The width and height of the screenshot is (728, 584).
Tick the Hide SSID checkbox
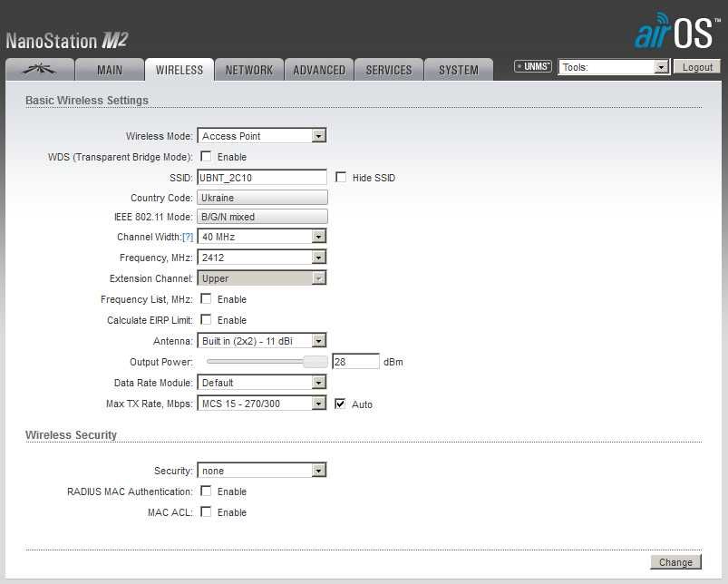coord(341,178)
